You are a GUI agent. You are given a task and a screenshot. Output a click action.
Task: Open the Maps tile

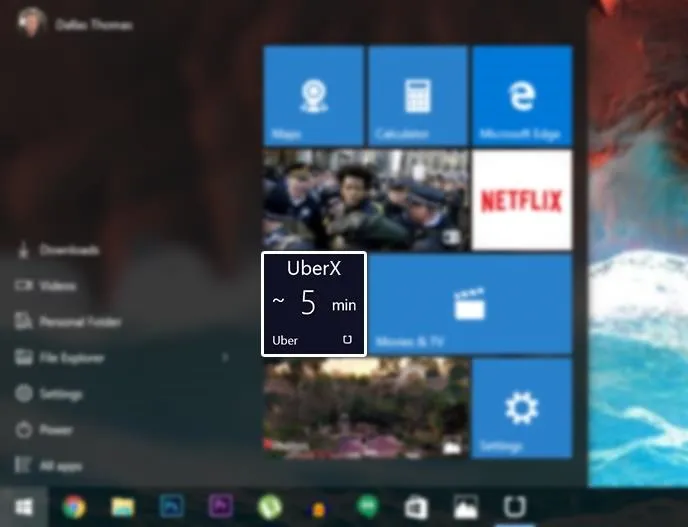point(313,95)
